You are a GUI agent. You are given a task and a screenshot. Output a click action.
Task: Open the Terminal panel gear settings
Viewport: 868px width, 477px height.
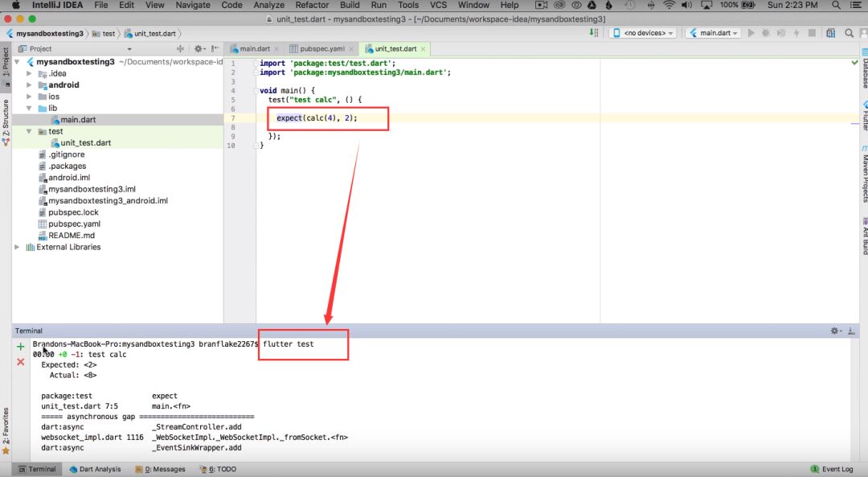tap(836, 331)
